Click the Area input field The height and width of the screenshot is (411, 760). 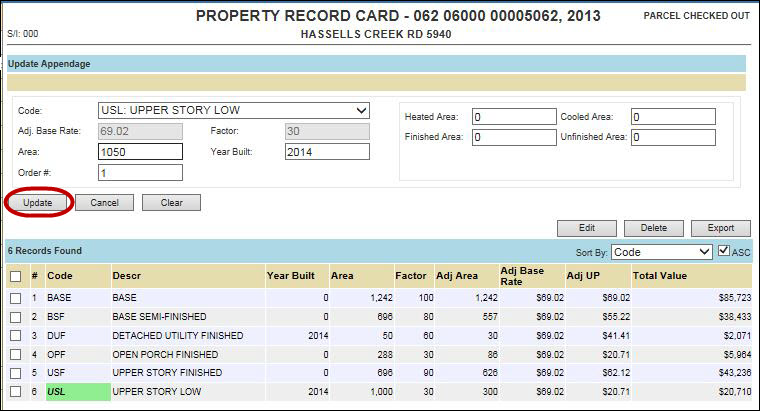pyautogui.click(x=140, y=152)
